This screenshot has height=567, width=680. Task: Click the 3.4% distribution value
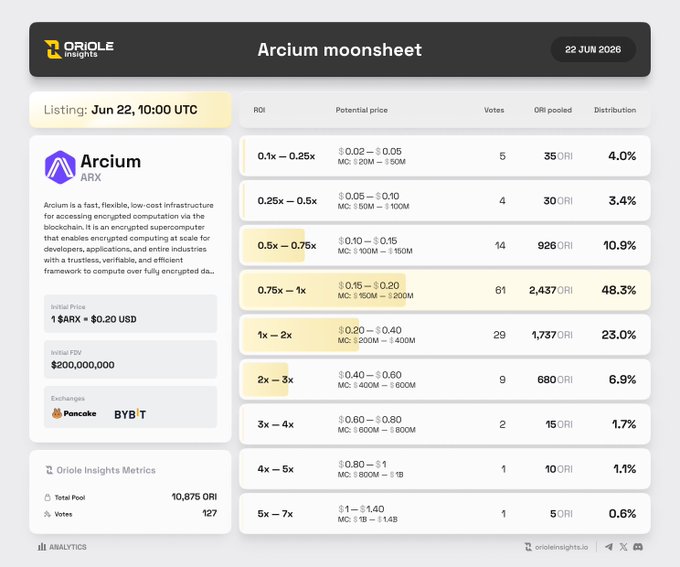tap(622, 201)
